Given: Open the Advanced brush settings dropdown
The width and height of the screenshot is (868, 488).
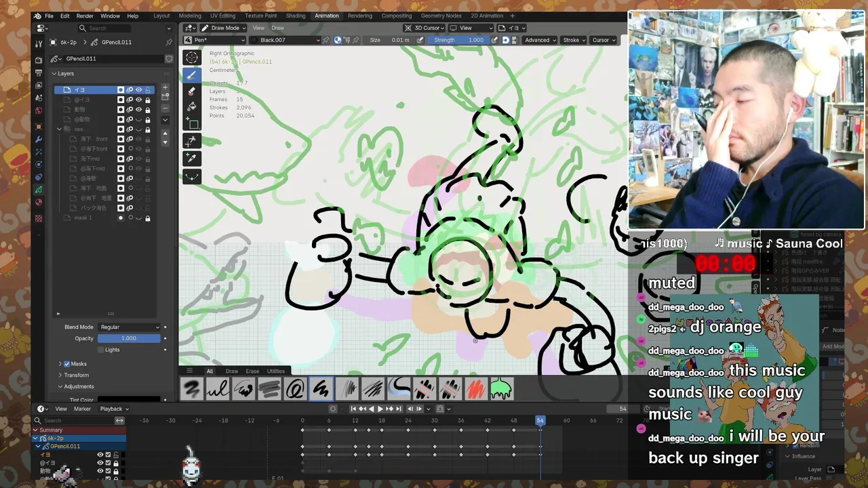Looking at the screenshot, I should click(x=540, y=40).
